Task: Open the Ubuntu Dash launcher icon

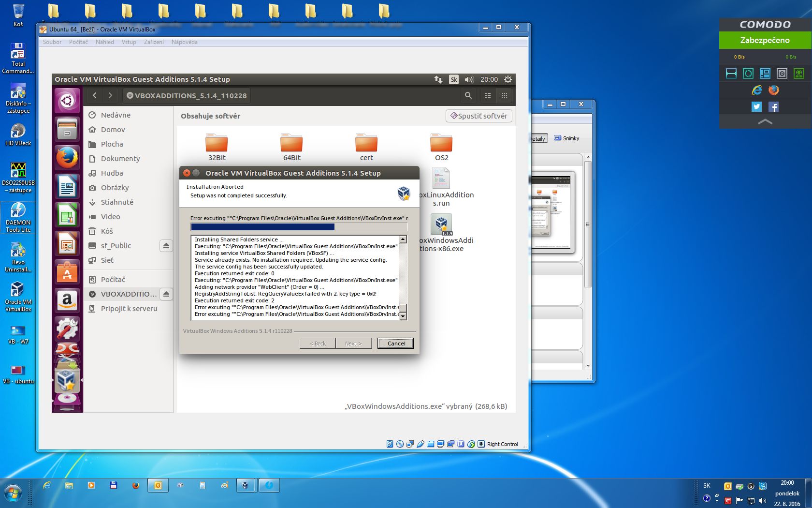Action: point(67,101)
